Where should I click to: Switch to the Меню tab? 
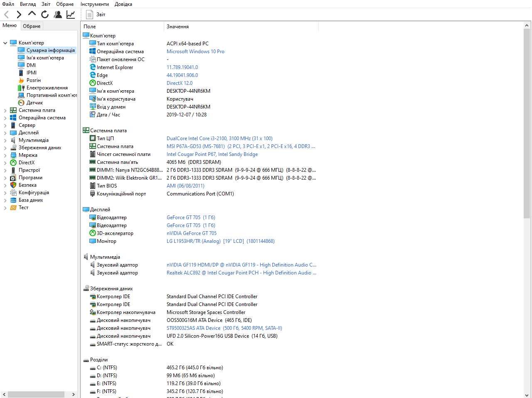[10, 25]
